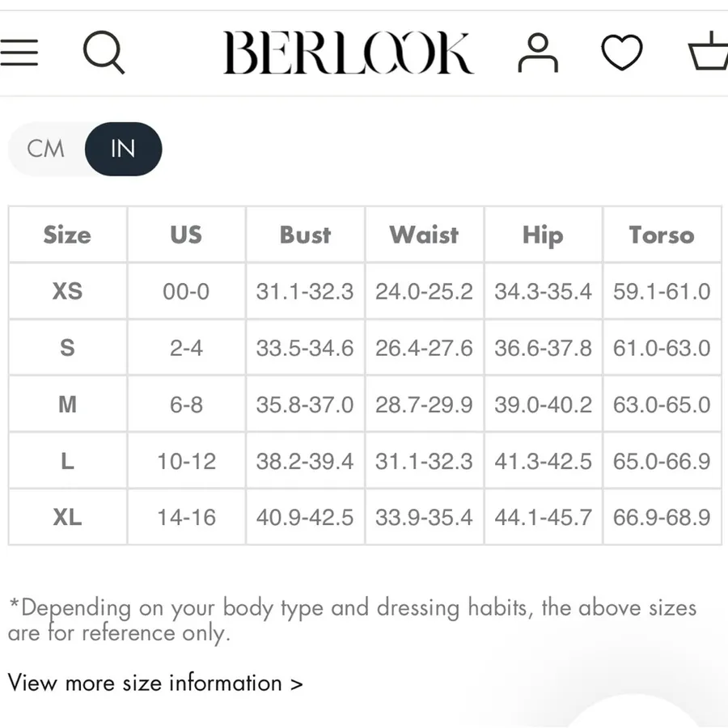Select the XS size row label

point(67,291)
